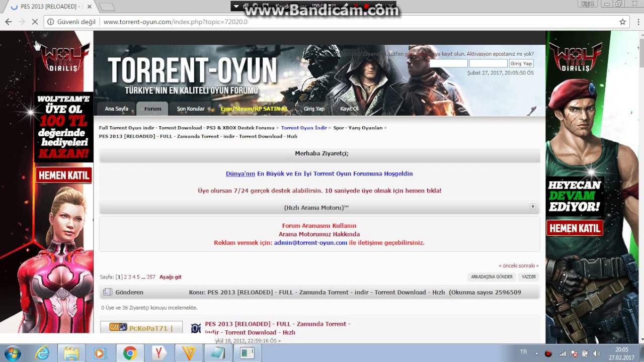Go to page 4 of the topic
This screenshot has height=362, width=644.
pos(134,277)
